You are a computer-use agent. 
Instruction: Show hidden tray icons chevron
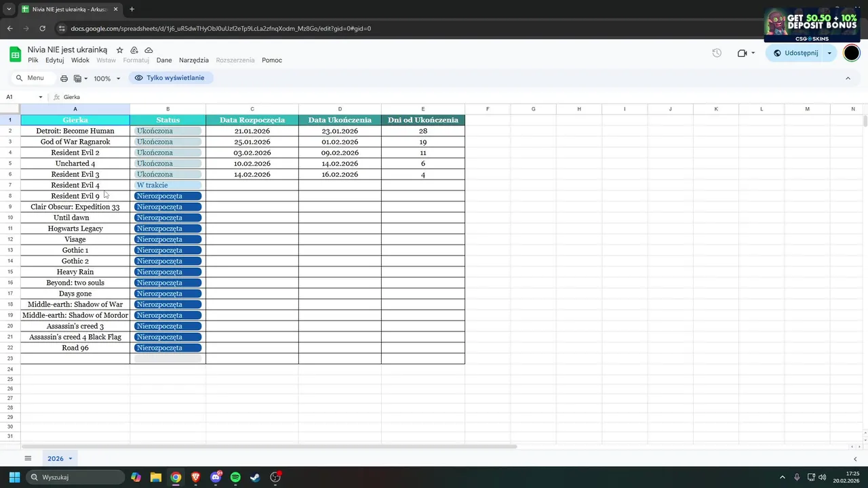coord(782,477)
